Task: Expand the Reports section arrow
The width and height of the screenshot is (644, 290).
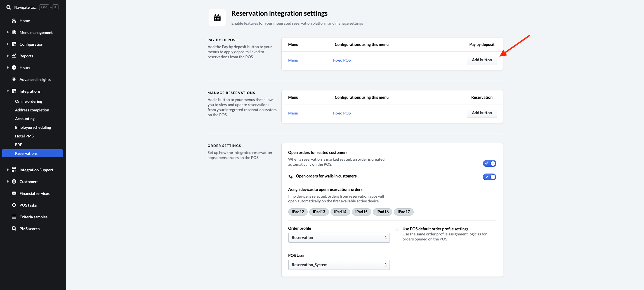Action: point(8,56)
